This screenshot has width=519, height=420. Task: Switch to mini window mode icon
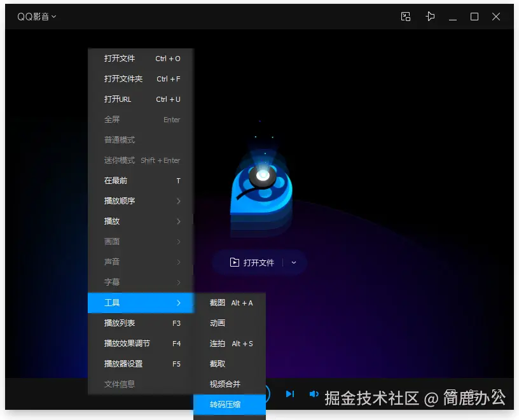coord(406,17)
